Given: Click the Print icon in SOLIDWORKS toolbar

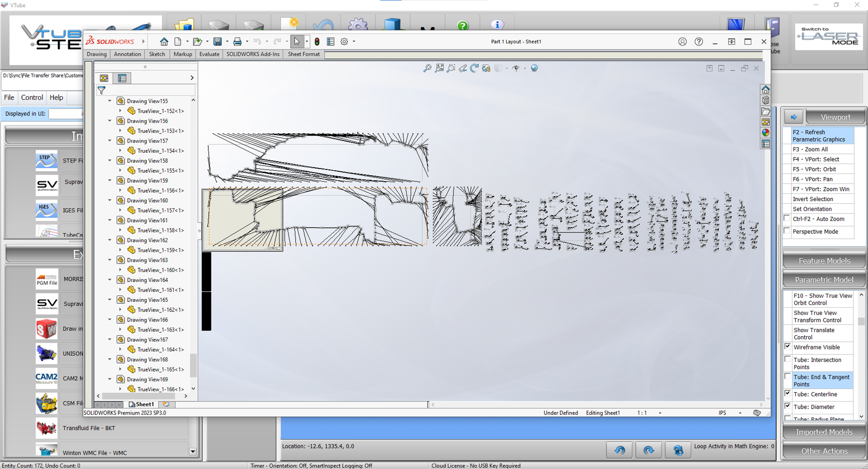Looking at the screenshot, I should point(237,42).
